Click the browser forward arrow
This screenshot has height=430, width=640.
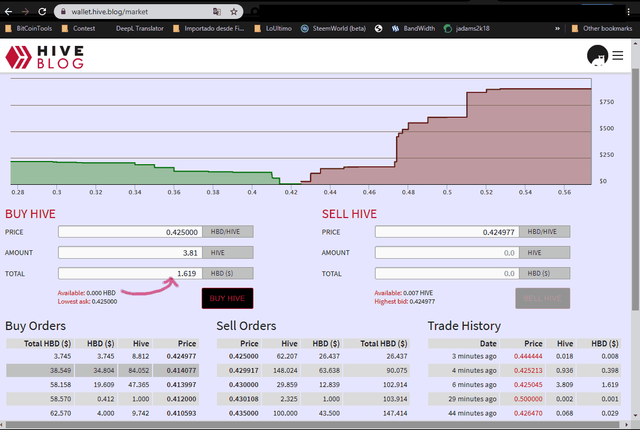(x=25, y=12)
